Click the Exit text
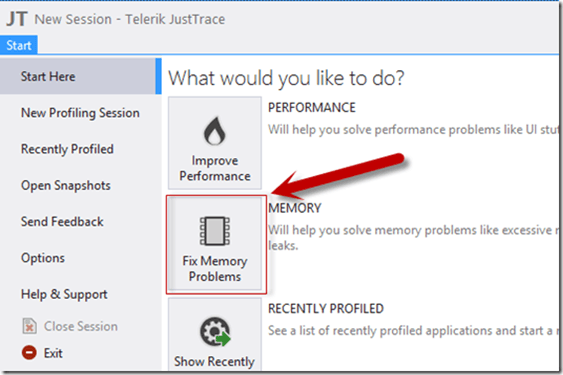 pos(53,353)
